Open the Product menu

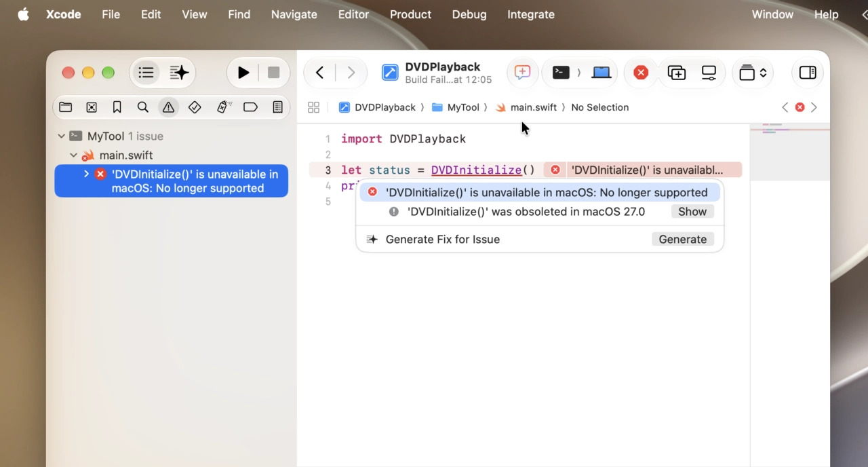tap(410, 14)
